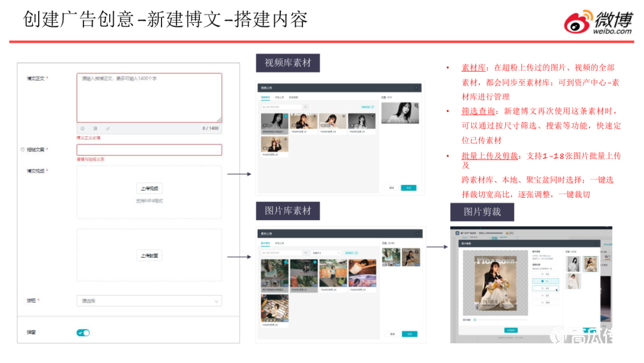Close the image material upload dialog
This screenshot has width=644, height=363.
(418, 233)
